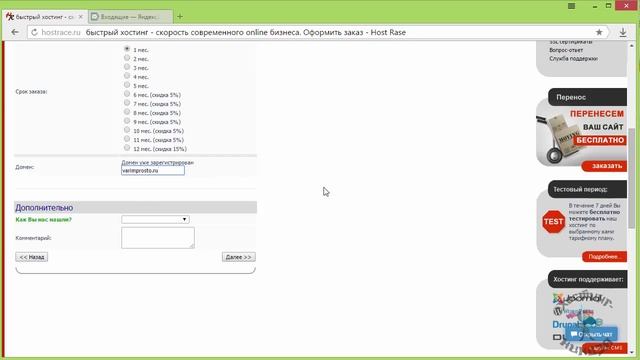The width and height of the screenshot is (640, 360).
Task: Open the 'Как Вы нас нашли?' dropdown
Action: (155, 219)
